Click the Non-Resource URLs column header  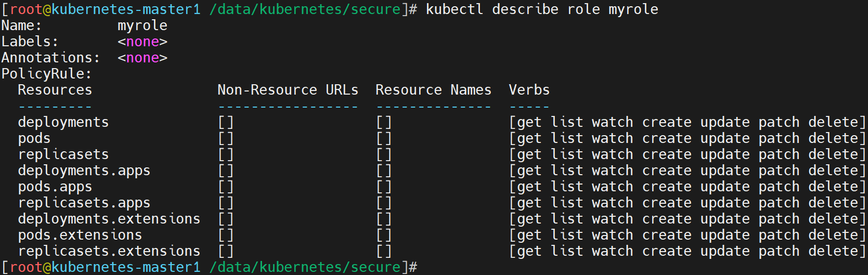(288, 90)
